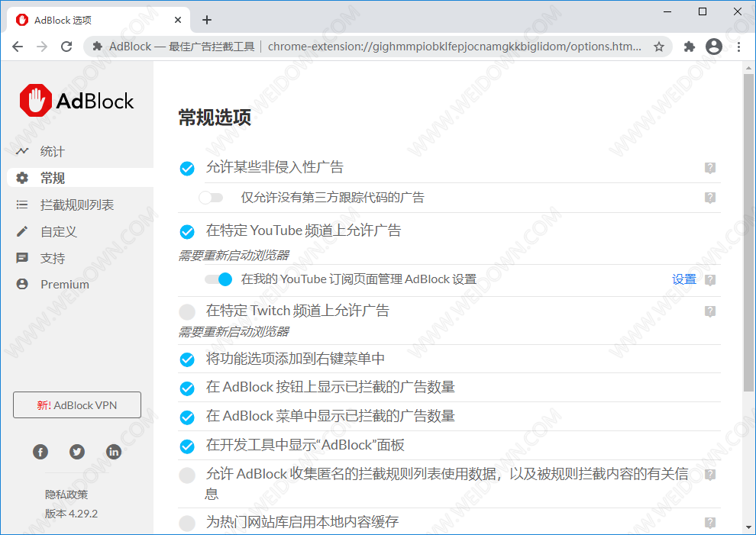
Task: Open the 设置 link for YouTube
Action: click(x=683, y=279)
